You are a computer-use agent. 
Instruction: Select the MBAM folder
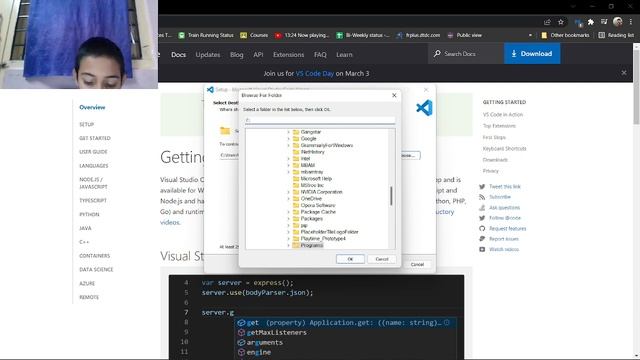pos(308,165)
